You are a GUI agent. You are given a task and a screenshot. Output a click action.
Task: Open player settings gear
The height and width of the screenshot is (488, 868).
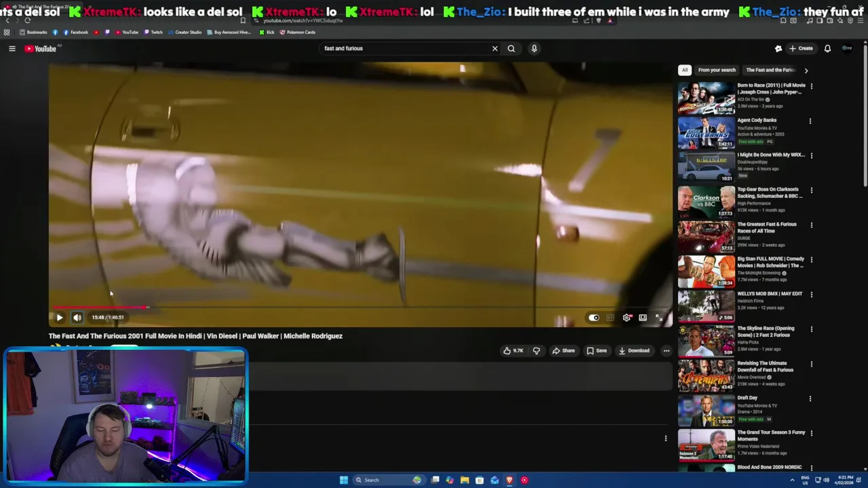[627, 317]
